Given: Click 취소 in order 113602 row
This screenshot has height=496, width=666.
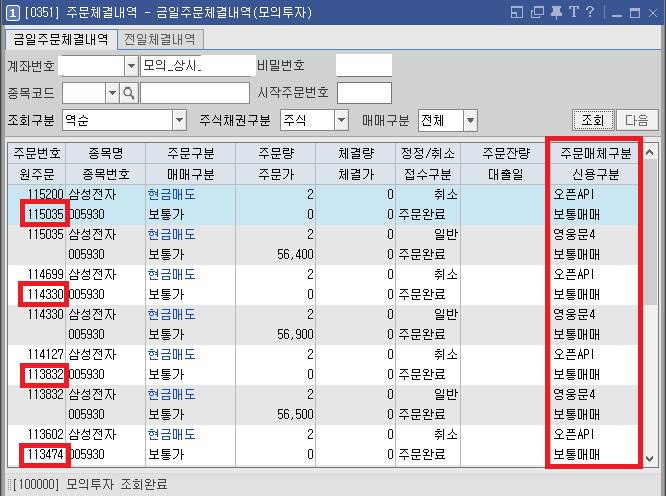Looking at the screenshot, I should (x=446, y=434).
